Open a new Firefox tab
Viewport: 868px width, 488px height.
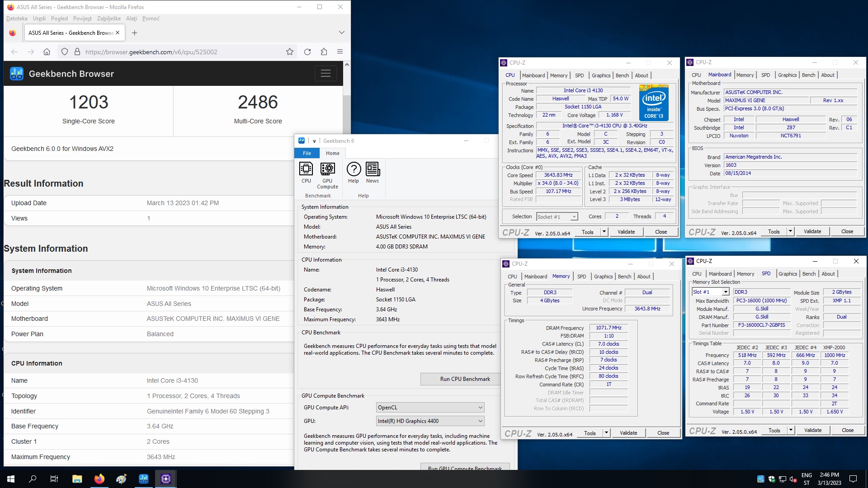(134, 33)
